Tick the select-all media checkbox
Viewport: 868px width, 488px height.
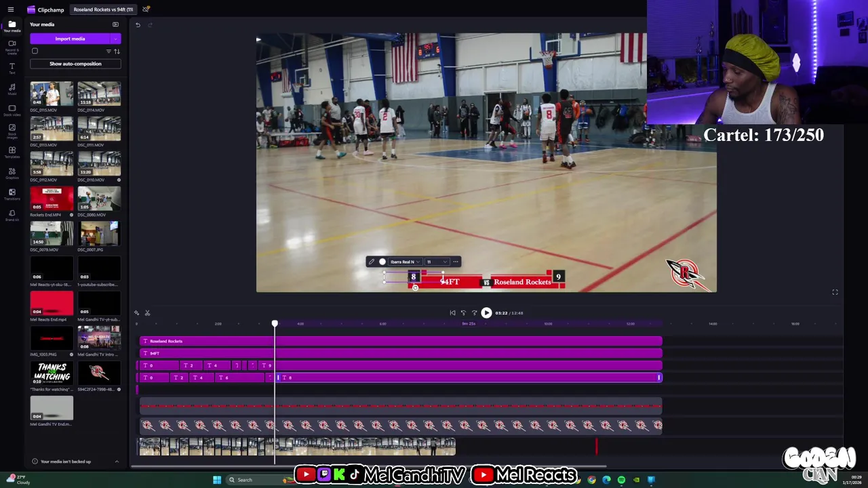[x=35, y=51]
